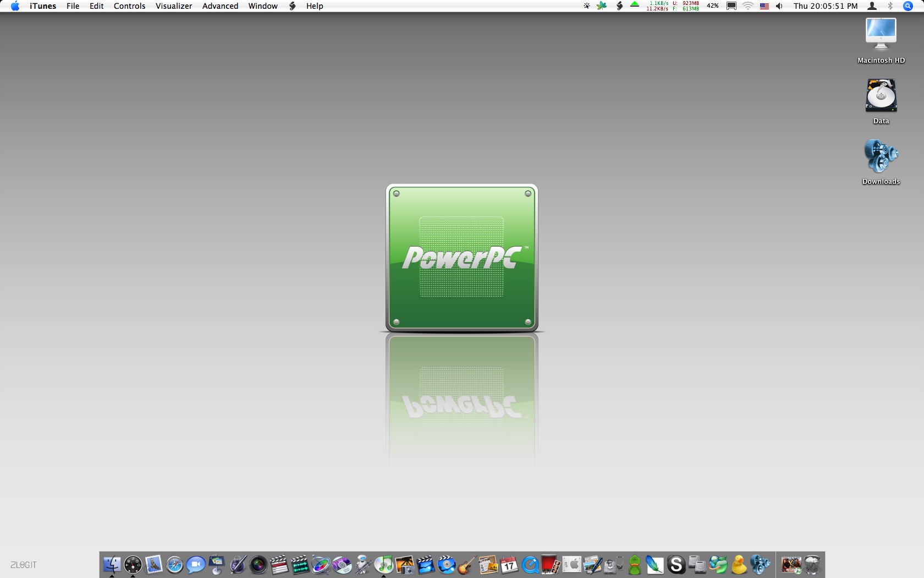Open the Motion icon in dock
The height and width of the screenshot is (578, 924).
[321, 565]
